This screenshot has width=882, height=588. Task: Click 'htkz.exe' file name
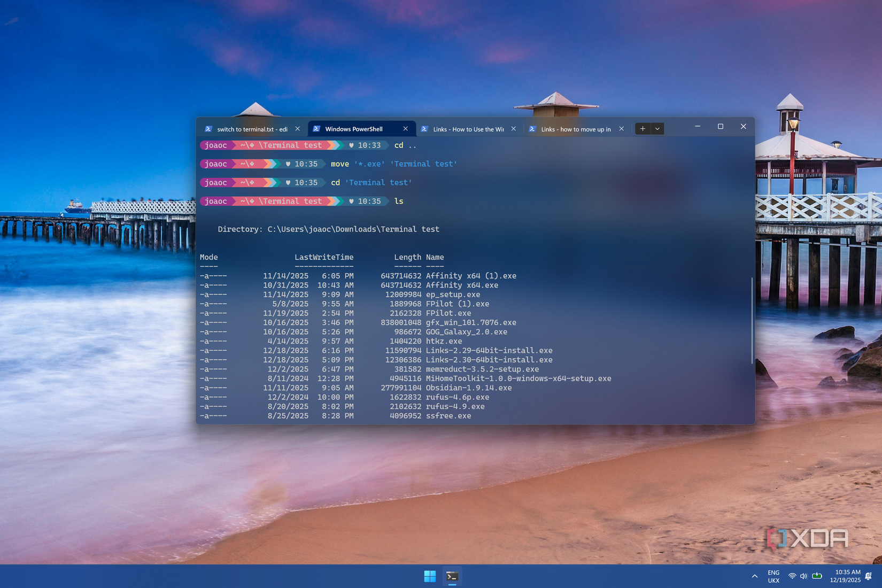[444, 341]
